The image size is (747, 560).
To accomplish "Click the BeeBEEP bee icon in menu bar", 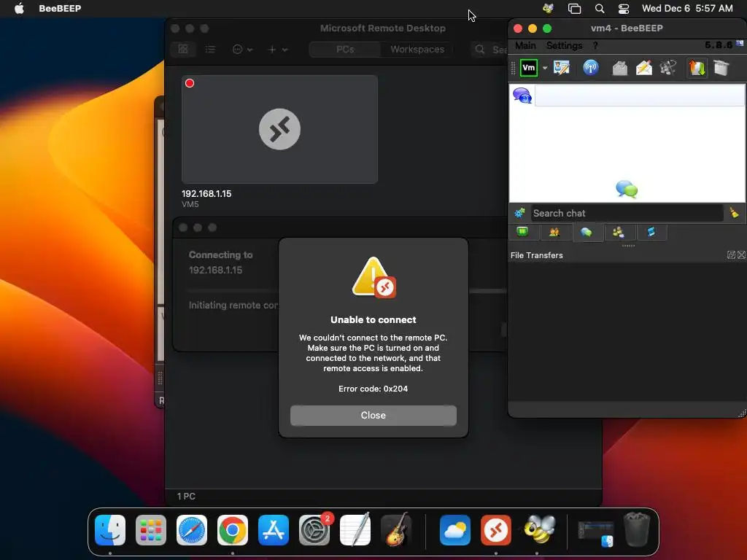I will pyautogui.click(x=548, y=9).
